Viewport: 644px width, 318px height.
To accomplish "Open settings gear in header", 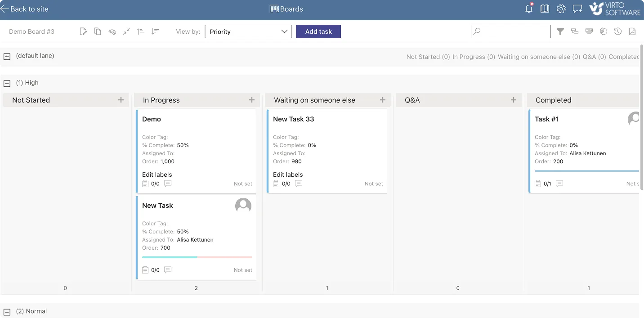I will [561, 9].
